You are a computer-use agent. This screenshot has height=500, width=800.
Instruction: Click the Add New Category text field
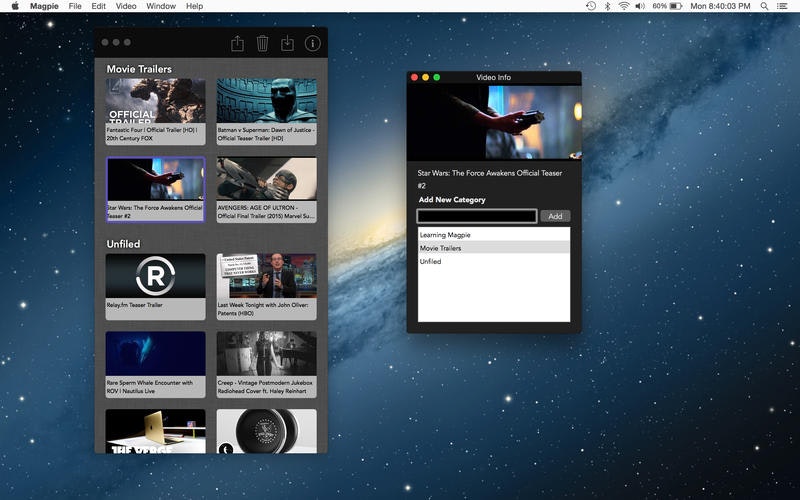(x=477, y=216)
